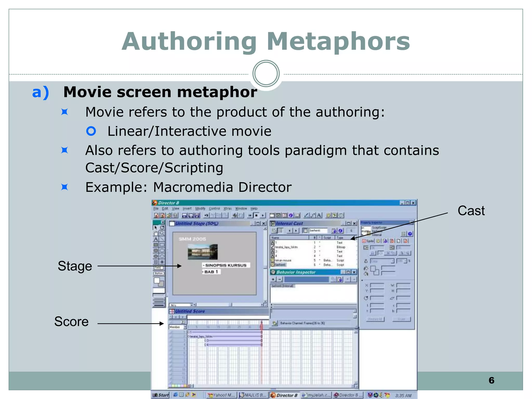Screen dimensions: 532x399
Task: Open the Paint window toolbar icon
Action: point(307,215)
